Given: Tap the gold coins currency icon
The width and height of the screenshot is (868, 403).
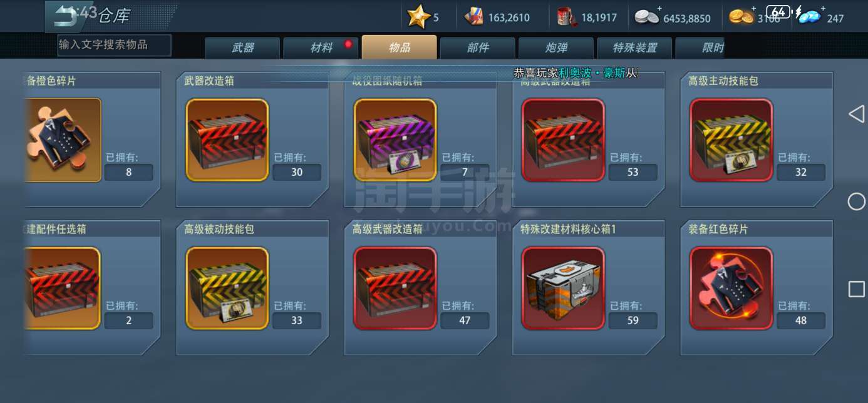Looking at the screenshot, I should [741, 17].
